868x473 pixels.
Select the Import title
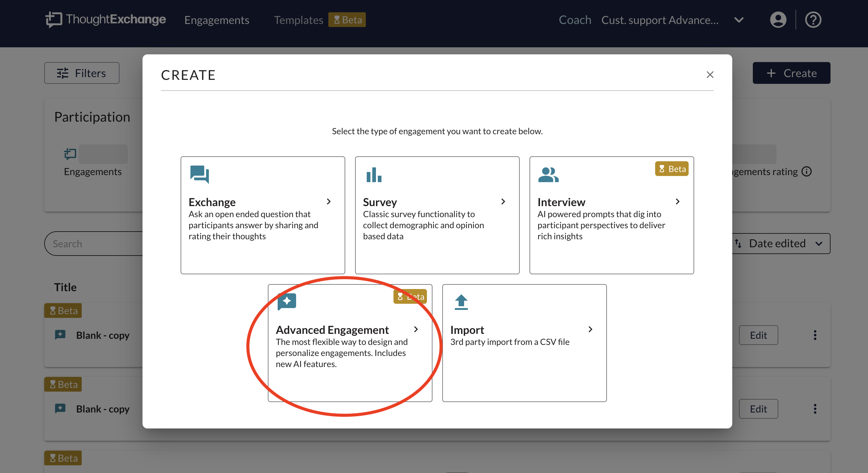(x=467, y=330)
